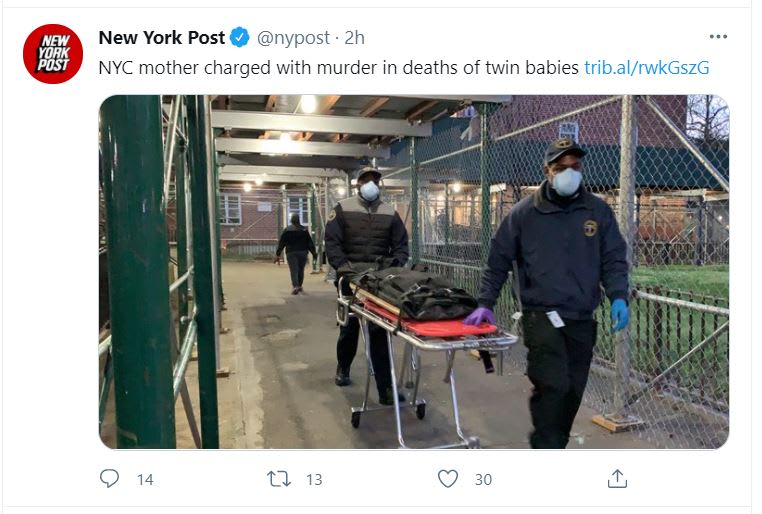The image size is (762, 514).
Task: Open the stretcher photo in the tweet
Action: click(x=414, y=272)
